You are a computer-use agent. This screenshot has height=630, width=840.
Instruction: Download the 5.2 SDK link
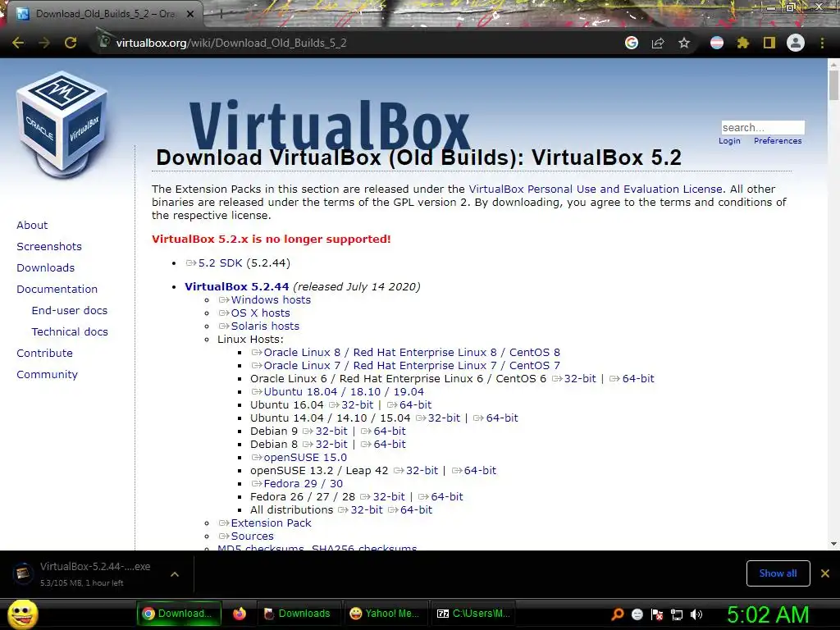click(220, 263)
